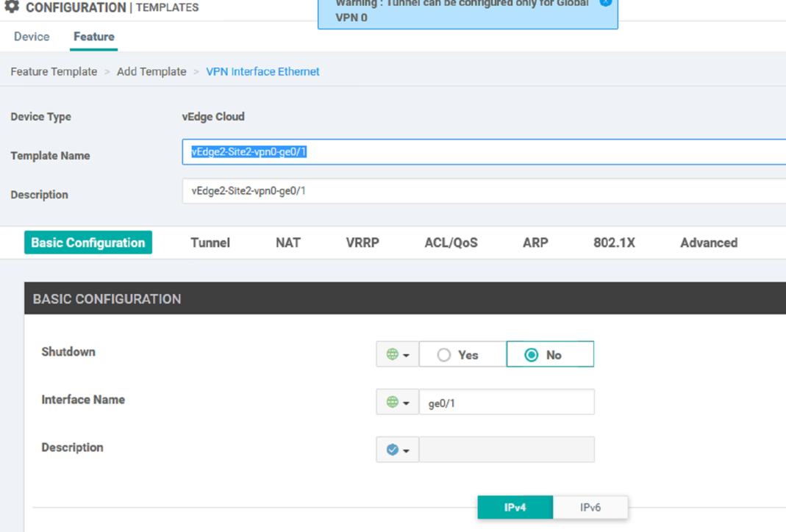Jump to the ACL/QoS section

pos(451,243)
